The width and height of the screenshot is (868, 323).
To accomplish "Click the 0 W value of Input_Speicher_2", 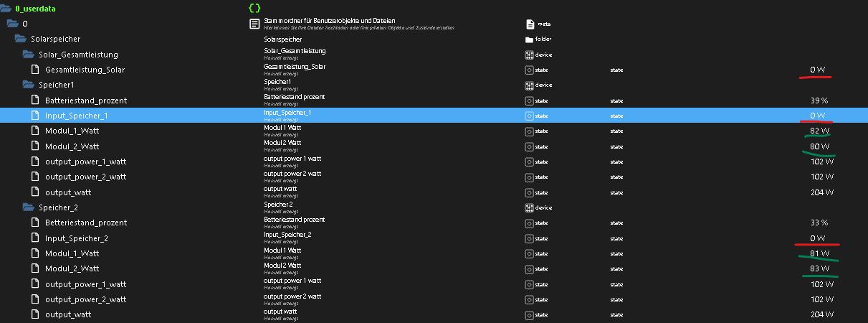I will [x=818, y=238].
